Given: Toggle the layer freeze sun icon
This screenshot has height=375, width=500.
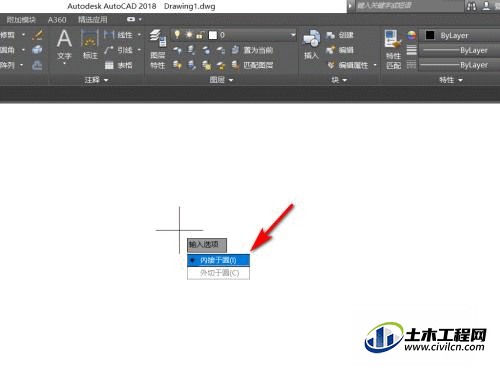Looking at the screenshot, I should 189,35.
